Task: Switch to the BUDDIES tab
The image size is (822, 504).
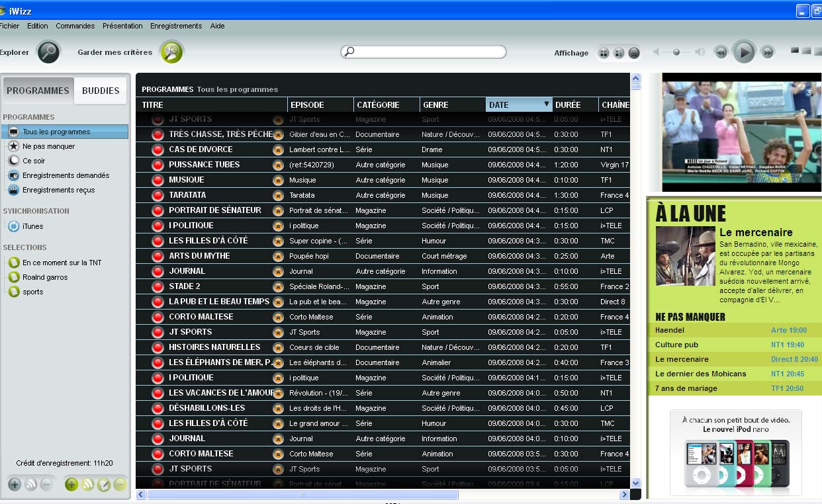Action: tap(101, 91)
